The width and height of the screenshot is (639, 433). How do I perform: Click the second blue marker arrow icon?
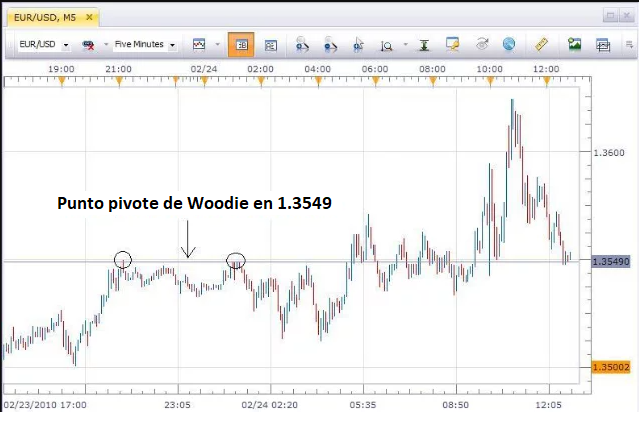[x=331, y=44]
